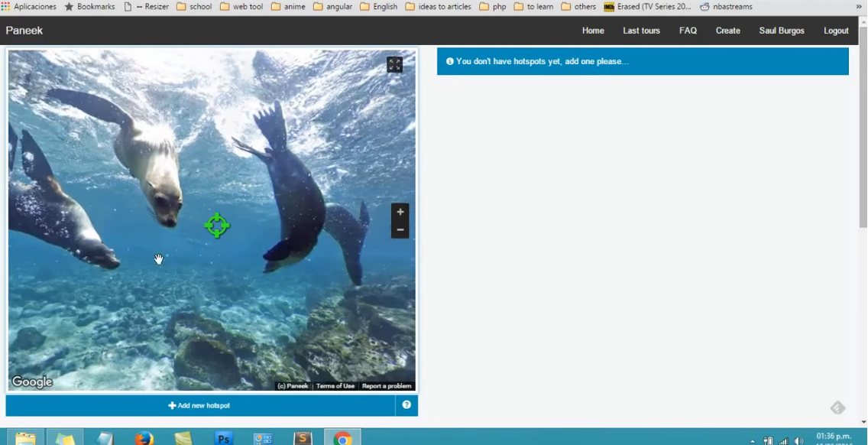The width and height of the screenshot is (868, 445).
Task: Zoom out with the minus button
Action: coord(400,230)
